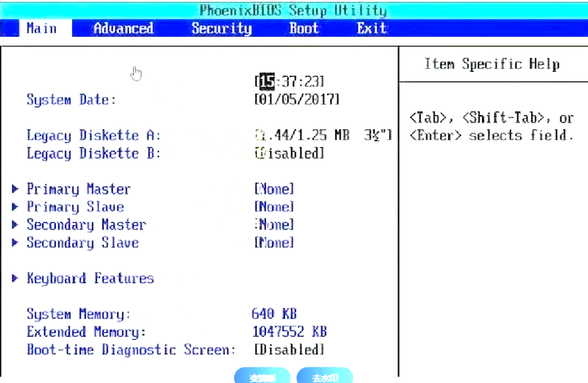This screenshot has height=383, width=588.
Task: Click the 变清晰 sharpen button
Action: point(262,376)
